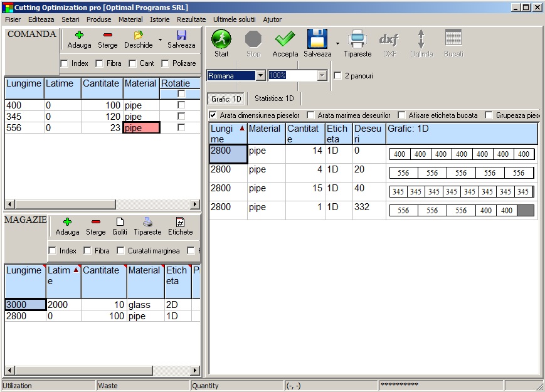The height and width of the screenshot is (392, 545).
Task: Click the Tipareste printer icon in results toolbar
Action: 357,40
